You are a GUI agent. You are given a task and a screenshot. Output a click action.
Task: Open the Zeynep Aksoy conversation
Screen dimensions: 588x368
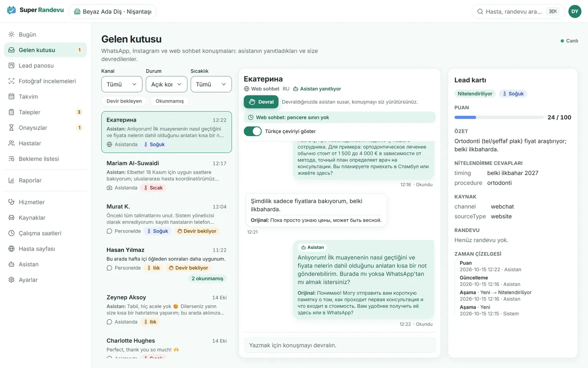[166, 310]
